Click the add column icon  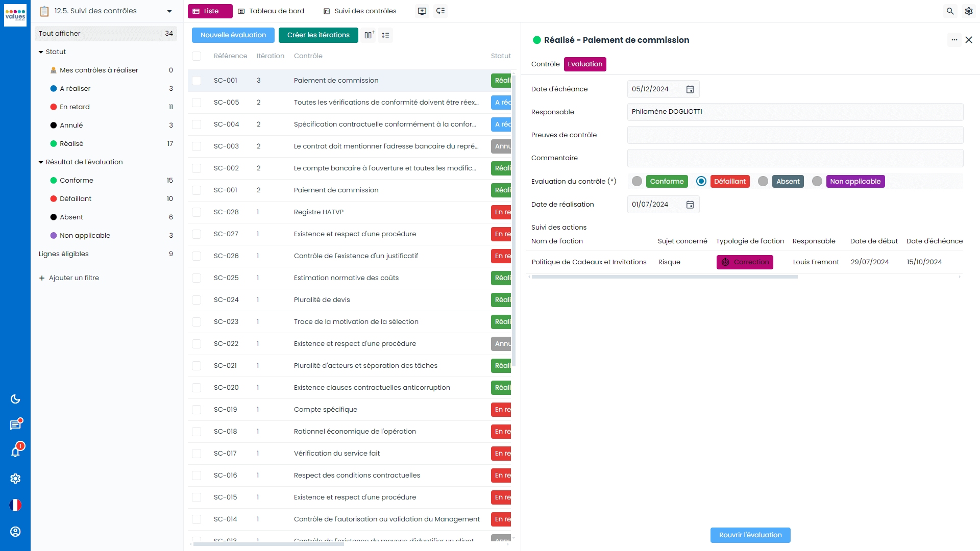[x=370, y=35]
